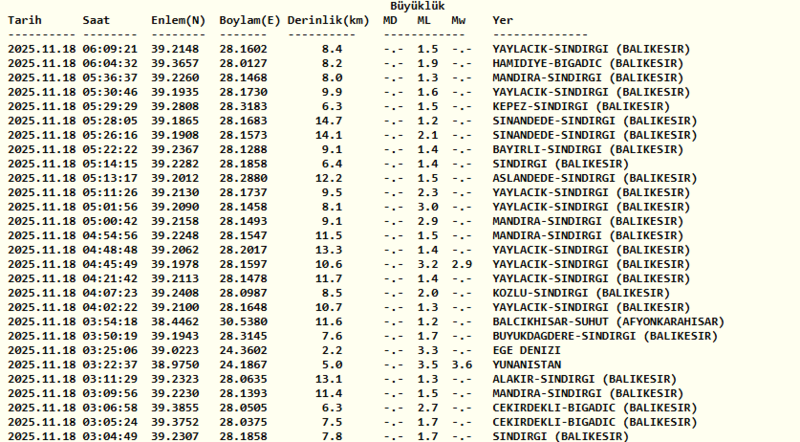Click time 05:26:16
Viewport: 800px width, 442px height.
click(x=110, y=135)
